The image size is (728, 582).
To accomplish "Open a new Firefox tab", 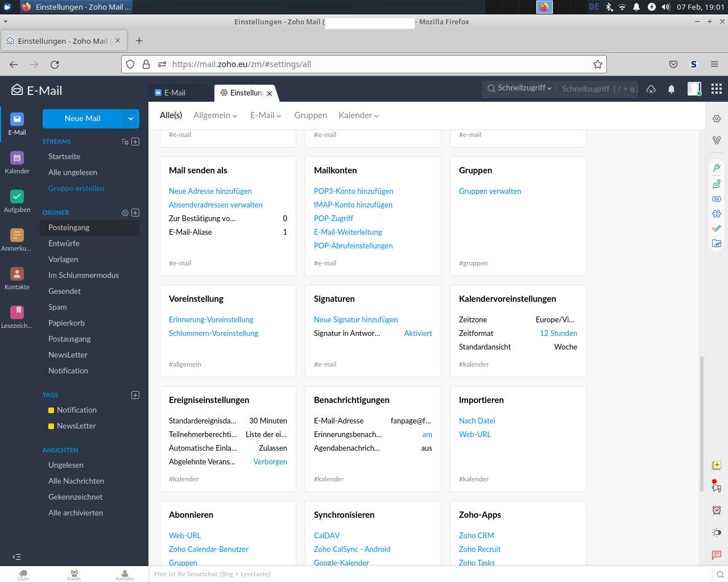I will pos(139,41).
